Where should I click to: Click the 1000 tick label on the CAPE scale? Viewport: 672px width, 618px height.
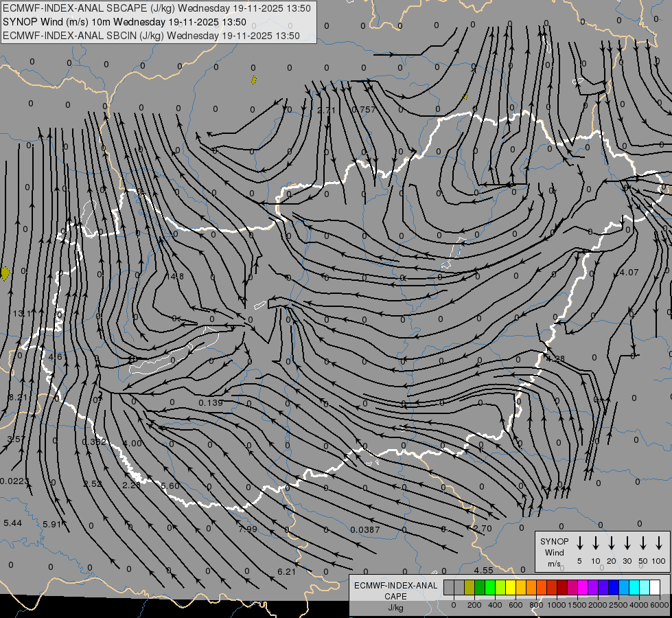[556, 605]
